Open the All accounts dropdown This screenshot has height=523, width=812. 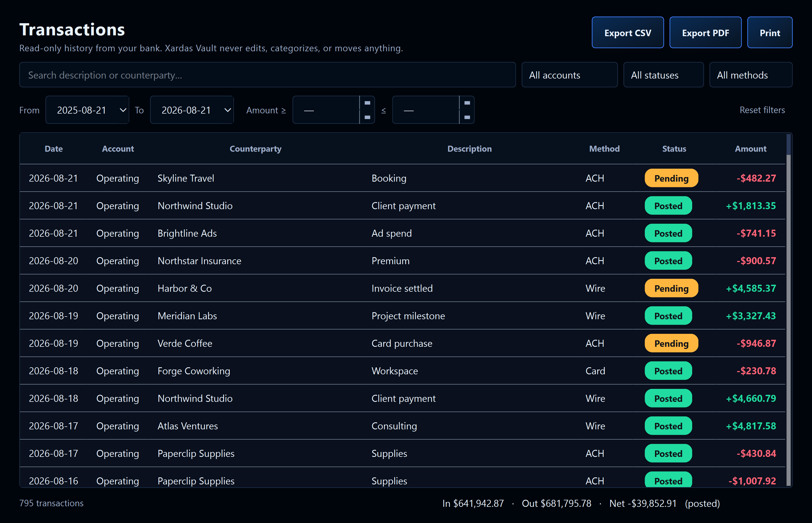click(569, 75)
